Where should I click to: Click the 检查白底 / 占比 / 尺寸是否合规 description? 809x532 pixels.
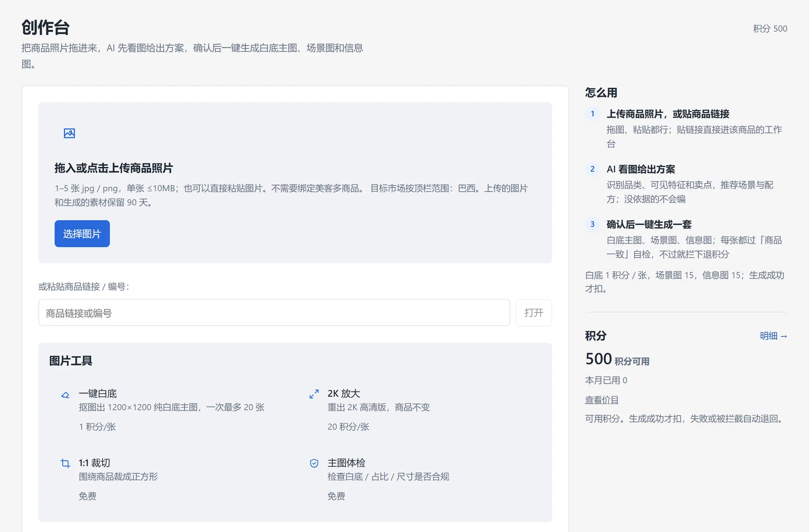(388, 477)
